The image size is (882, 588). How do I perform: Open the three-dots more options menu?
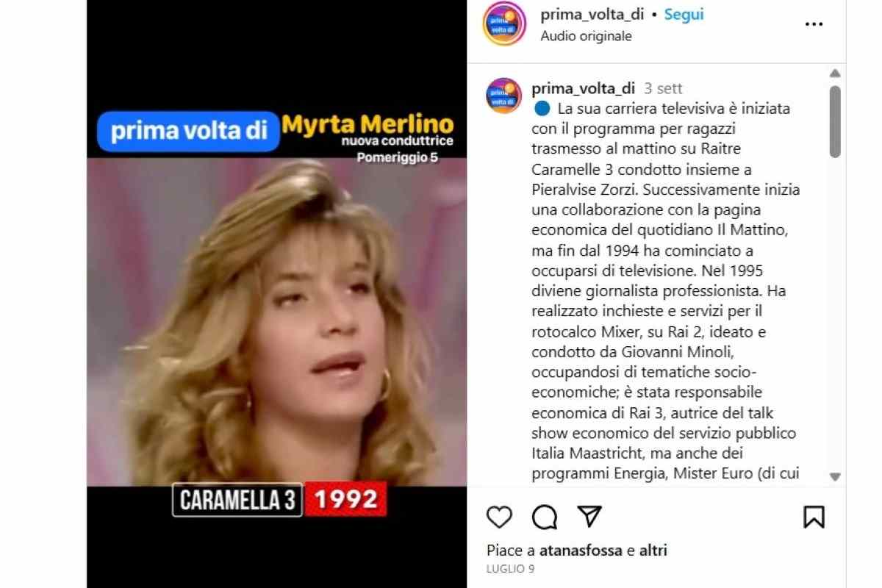click(814, 24)
